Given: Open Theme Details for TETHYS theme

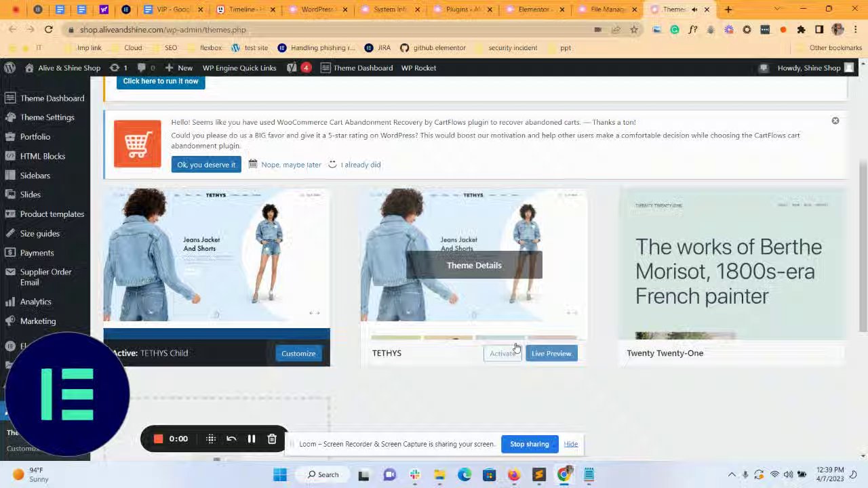Looking at the screenshot, I should (474, 265).
